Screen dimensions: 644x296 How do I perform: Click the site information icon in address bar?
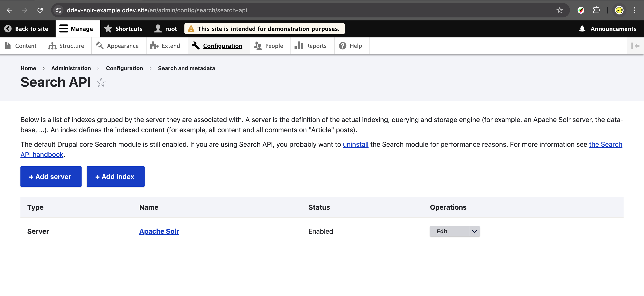click(58, 10)
